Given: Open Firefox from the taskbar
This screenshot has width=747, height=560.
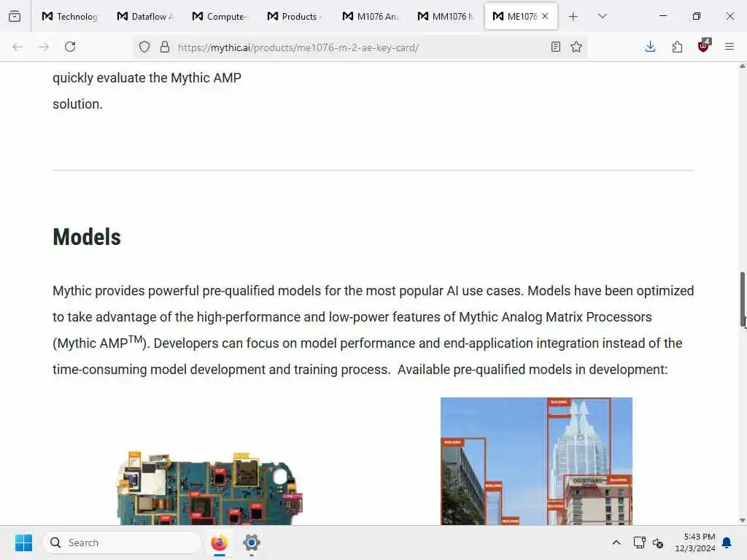Looking at the screenshot, I should pyautogui.click(x=219, y=542).
